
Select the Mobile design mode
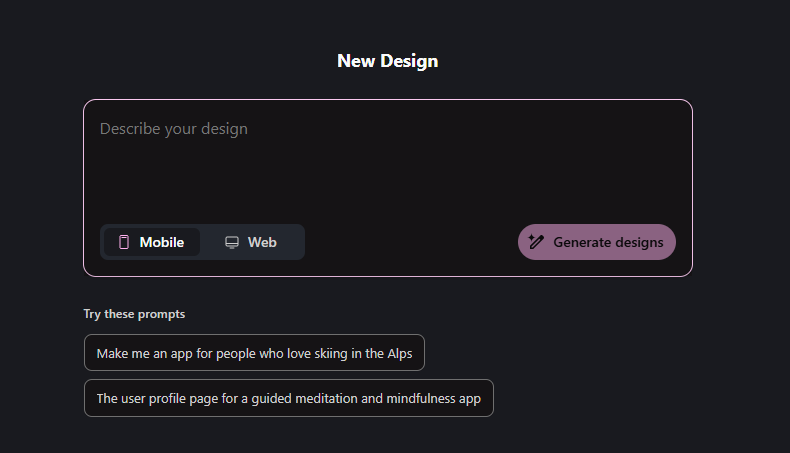[x=152, y=242]
